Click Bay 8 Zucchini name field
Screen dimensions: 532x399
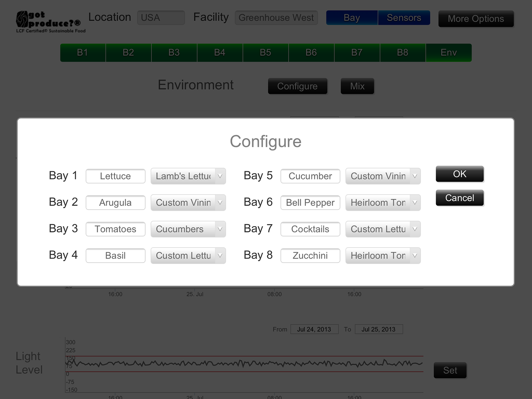pos(310,256)
